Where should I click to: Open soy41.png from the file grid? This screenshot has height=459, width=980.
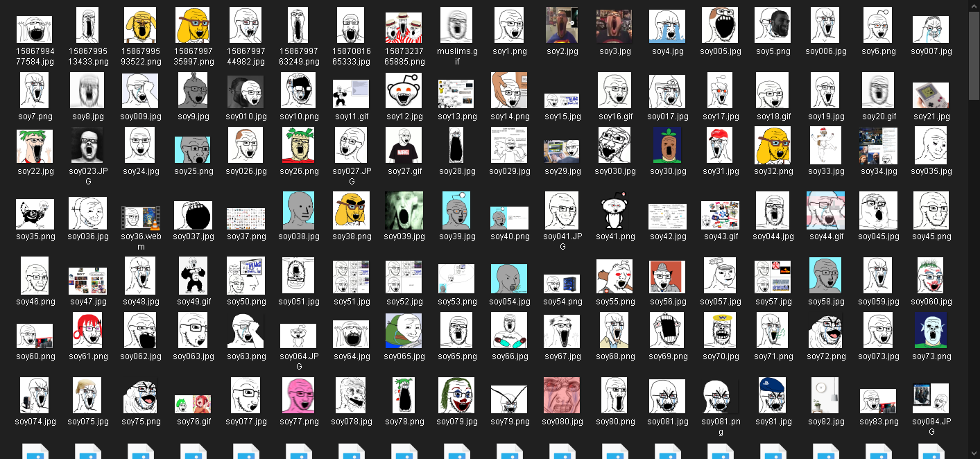click(x=614, y=211)
